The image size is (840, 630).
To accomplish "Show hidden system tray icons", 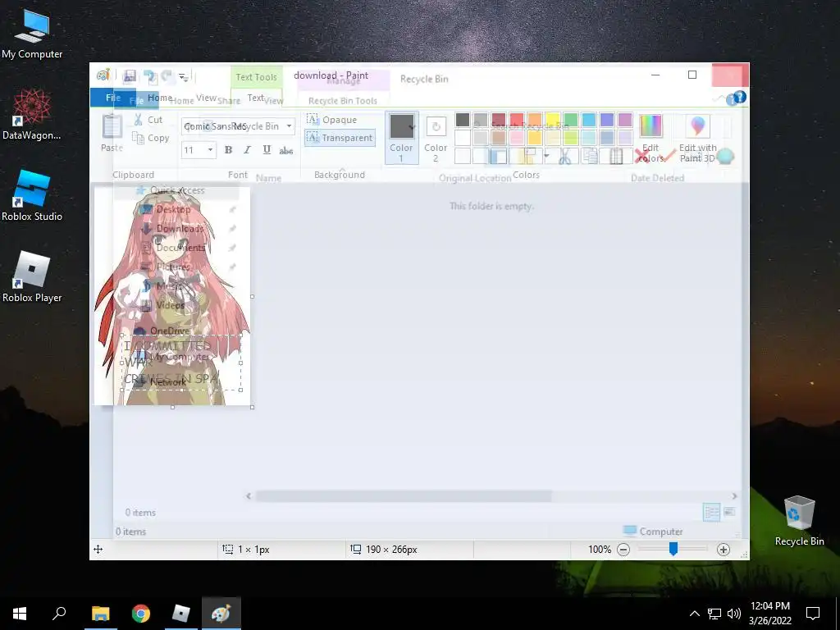I will (x=694, y=614).
